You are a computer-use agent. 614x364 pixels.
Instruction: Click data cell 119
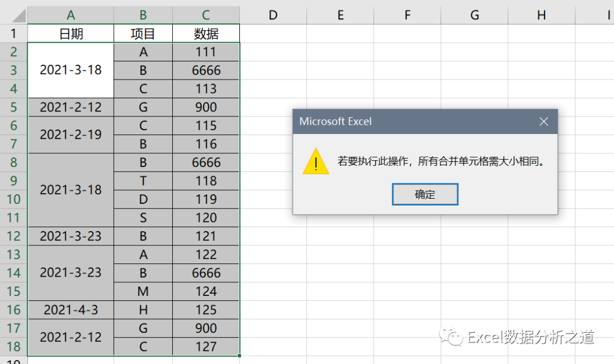pos(206,199)
